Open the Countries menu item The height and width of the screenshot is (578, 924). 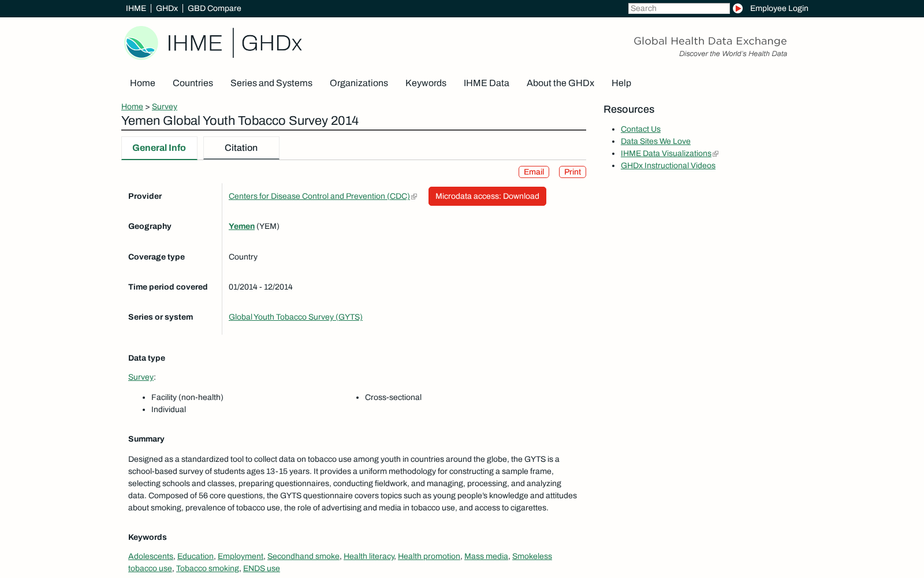click(193, 83)
